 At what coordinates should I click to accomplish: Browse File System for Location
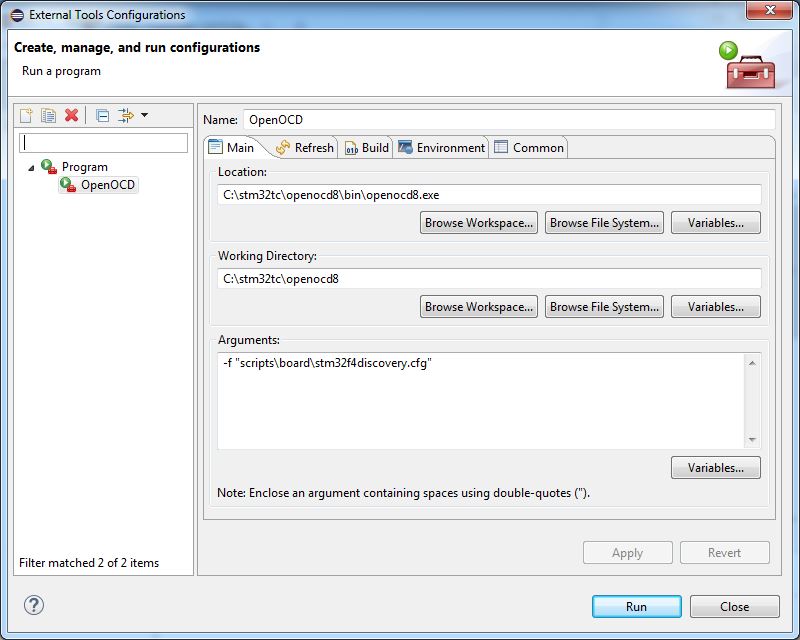604,223
